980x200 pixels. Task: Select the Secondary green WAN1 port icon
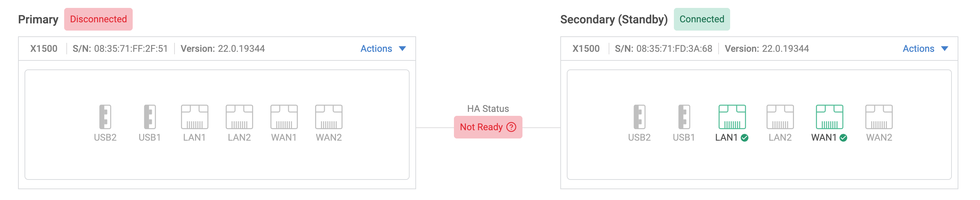coord(829,117)
